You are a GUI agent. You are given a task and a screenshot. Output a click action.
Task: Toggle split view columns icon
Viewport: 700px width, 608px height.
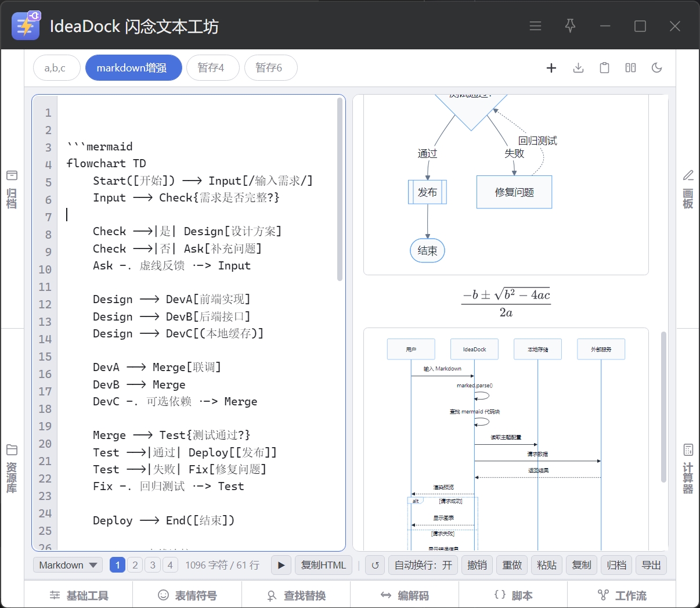[630, 68]
